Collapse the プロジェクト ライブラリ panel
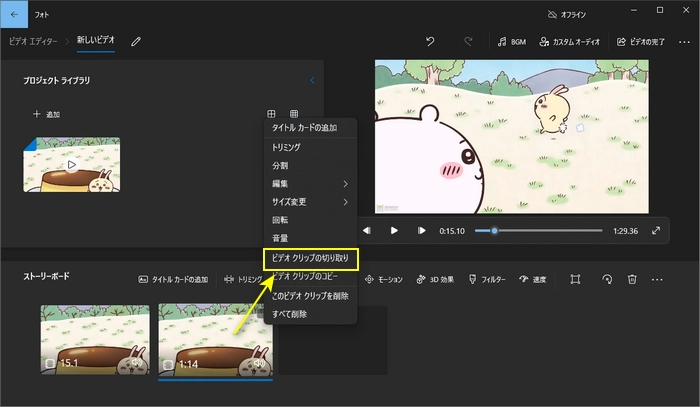Viewport: 700px width, 407px height. point(311,80)
